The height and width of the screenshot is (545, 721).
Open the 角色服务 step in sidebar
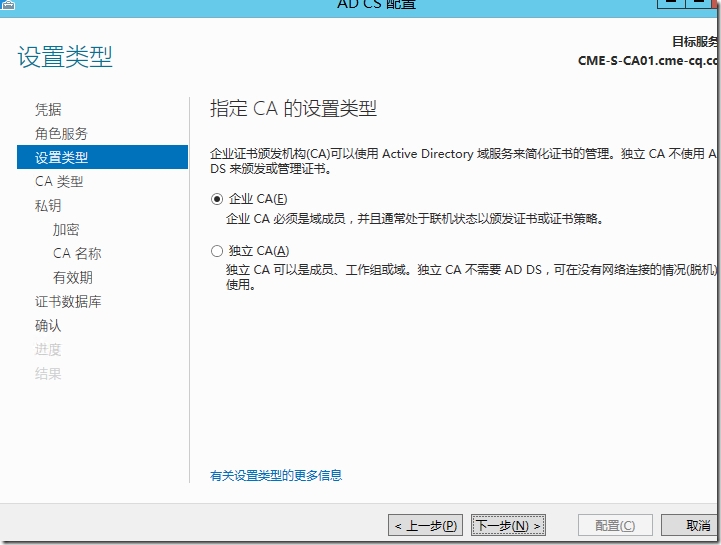(x=61, y=133)
